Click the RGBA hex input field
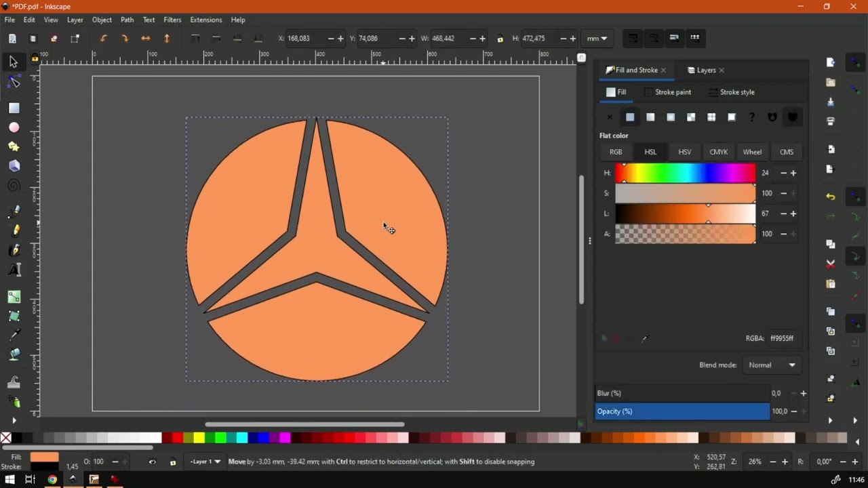868x488 pixels. point(784,338)
